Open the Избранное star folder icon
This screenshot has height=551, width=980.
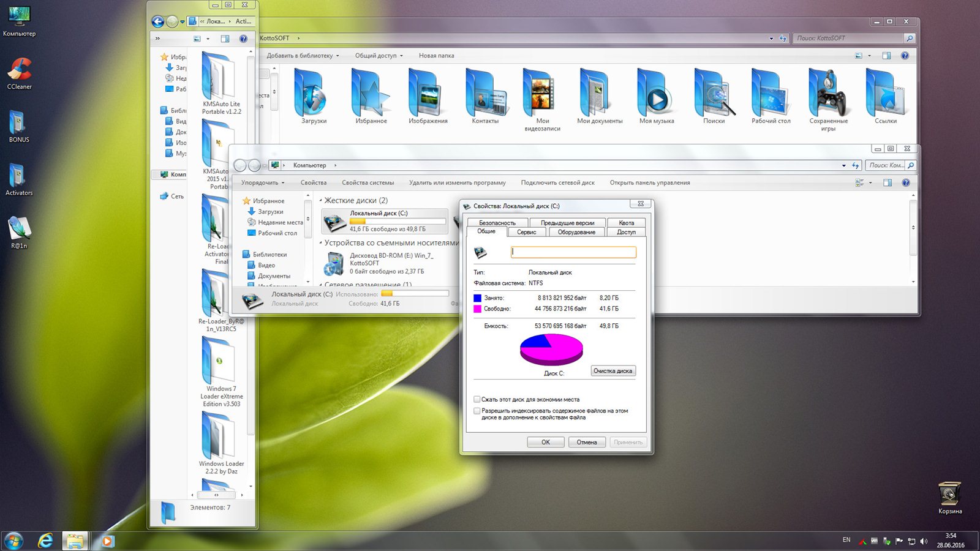370,92
